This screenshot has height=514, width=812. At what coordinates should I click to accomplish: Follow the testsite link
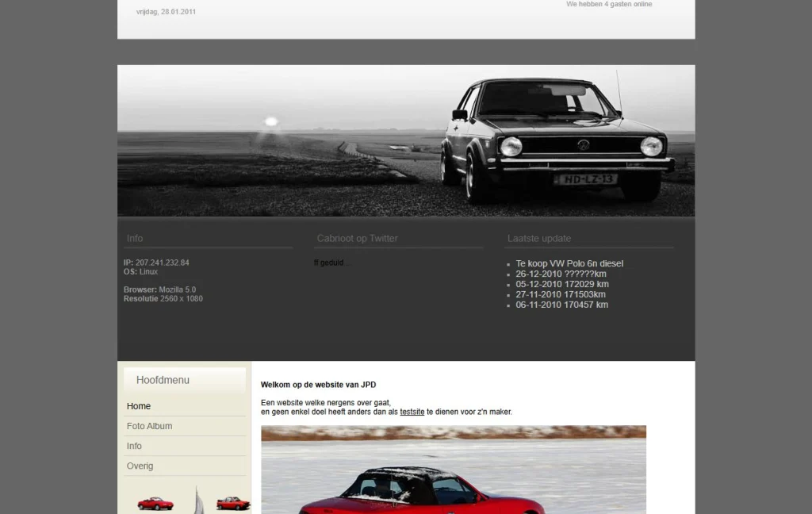pyautogui.click(x=412, y=412)
